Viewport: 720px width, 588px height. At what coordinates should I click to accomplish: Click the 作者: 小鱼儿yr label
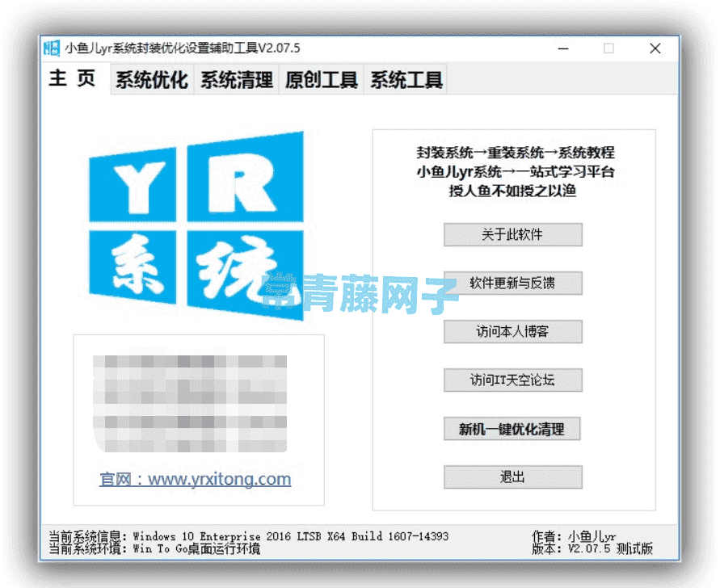(574, 536)
